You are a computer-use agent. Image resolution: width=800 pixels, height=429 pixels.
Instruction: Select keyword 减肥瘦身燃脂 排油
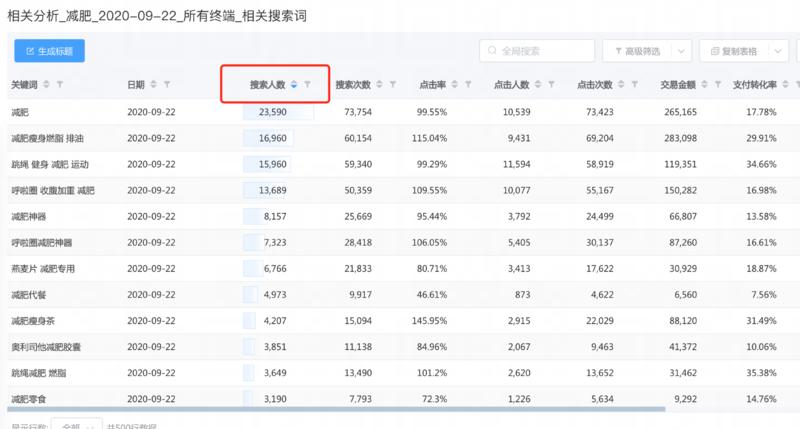47,138
